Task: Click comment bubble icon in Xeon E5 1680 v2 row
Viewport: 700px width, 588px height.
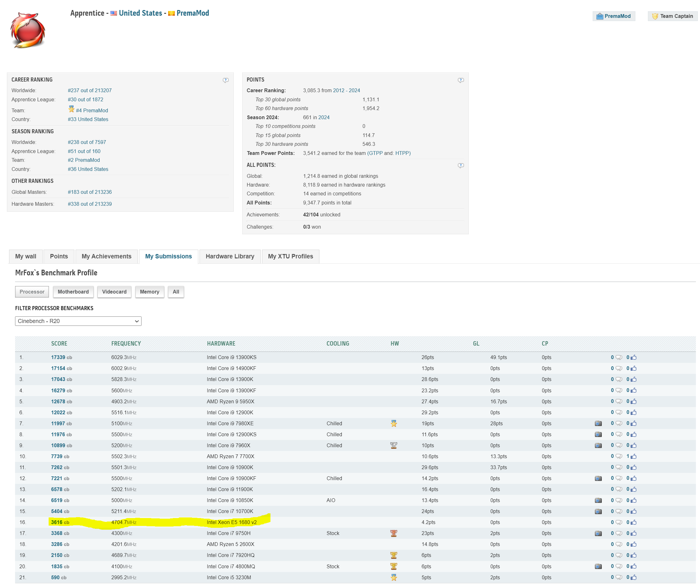Action: pyautogui.click(x=619, y=522)
